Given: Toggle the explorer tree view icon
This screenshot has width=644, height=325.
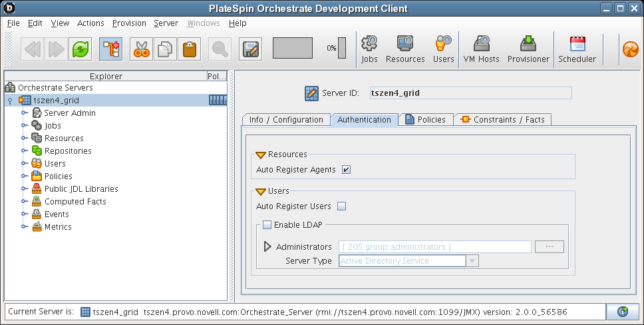Looking at the screenshot, I should (111, 49).
